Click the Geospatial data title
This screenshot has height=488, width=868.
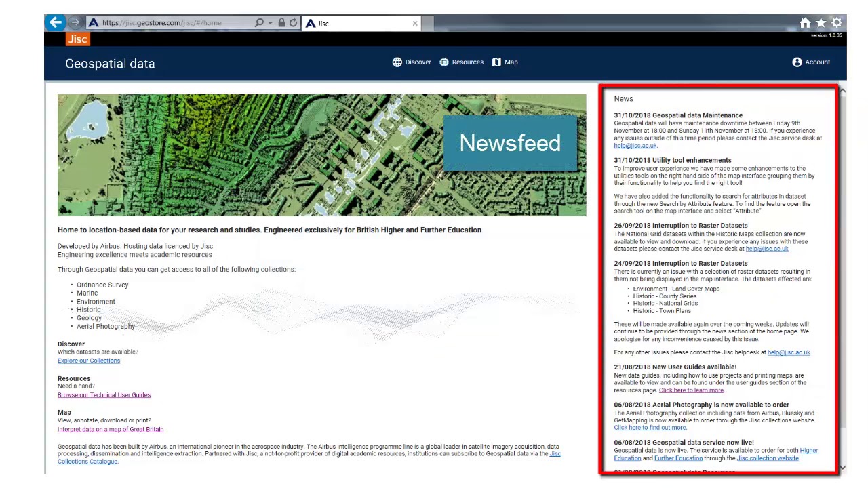110,64
